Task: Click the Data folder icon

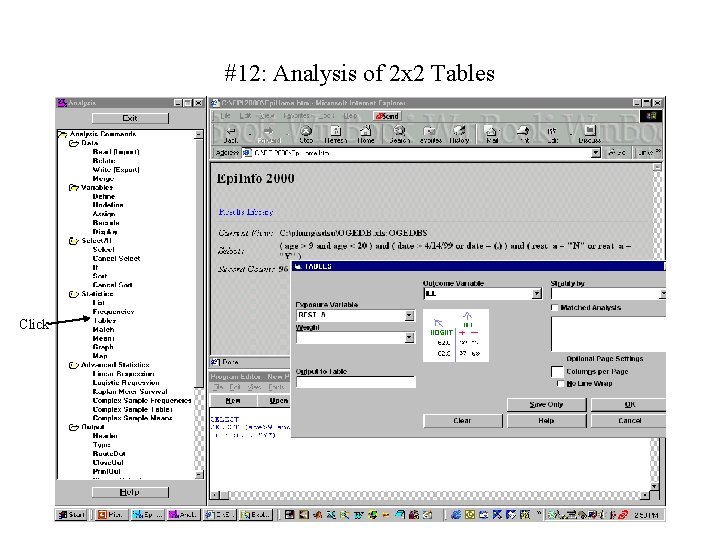Action: [x=73, y=143]
